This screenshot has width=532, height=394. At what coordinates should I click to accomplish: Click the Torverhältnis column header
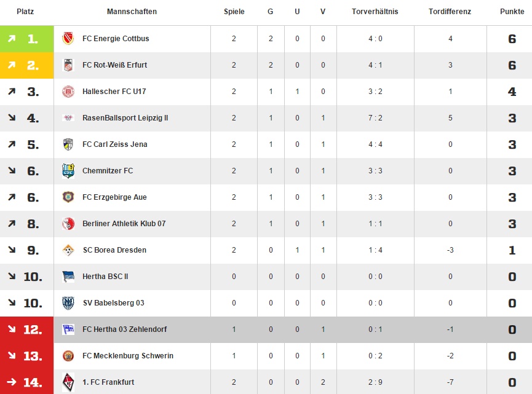pyautogui.click(x=375, y=12)
